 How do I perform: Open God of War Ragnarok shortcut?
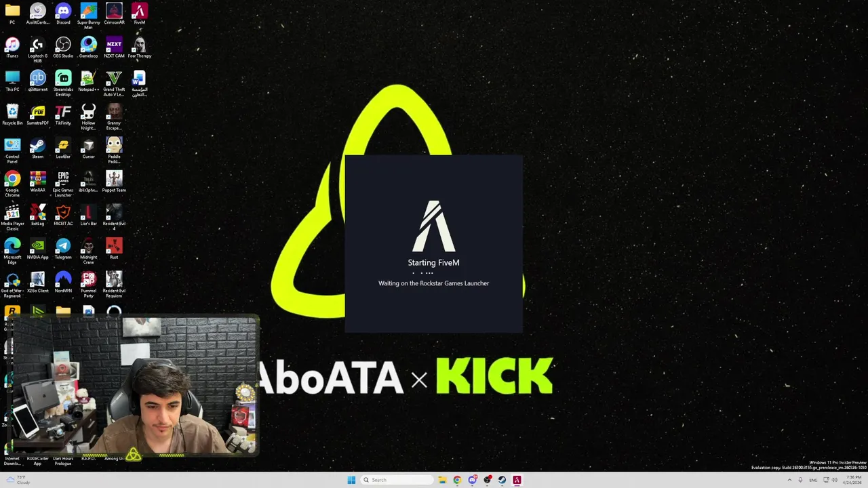pos(12,285)
